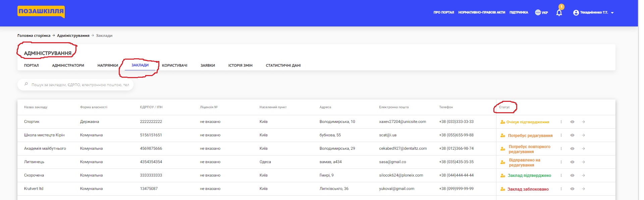Click ЄДРПОУ value 13475087
Viewport: 644px width, 200px height.
[149, 189]
